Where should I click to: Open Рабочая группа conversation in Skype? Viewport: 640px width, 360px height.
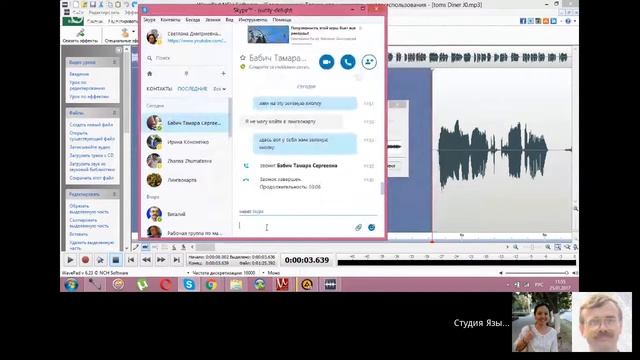[x=186, y=232]
